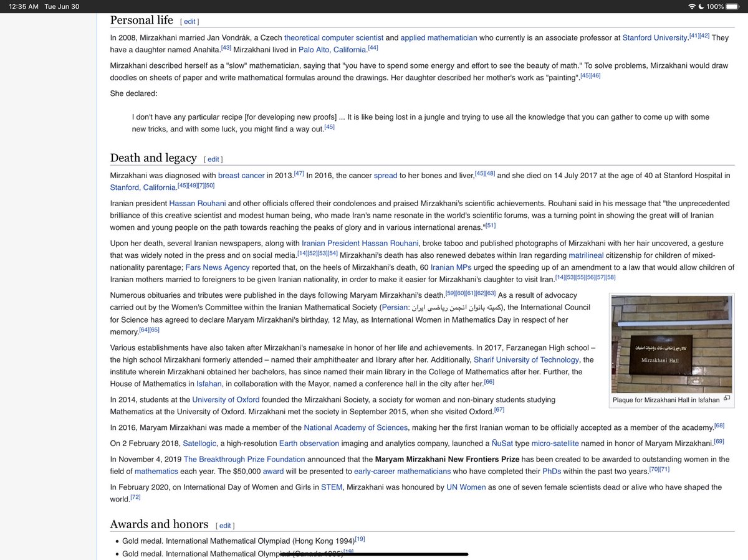This screenshot has height=560, width=748.
Task: Open the Isfahan city link in text
Action: pos(208,384)
